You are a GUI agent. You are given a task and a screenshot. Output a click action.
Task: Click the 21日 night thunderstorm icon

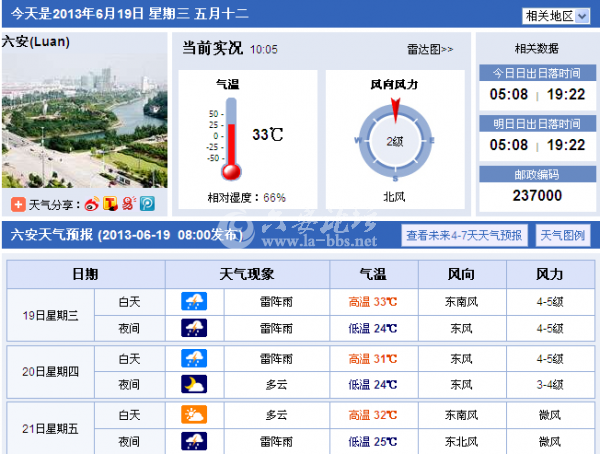194,441
